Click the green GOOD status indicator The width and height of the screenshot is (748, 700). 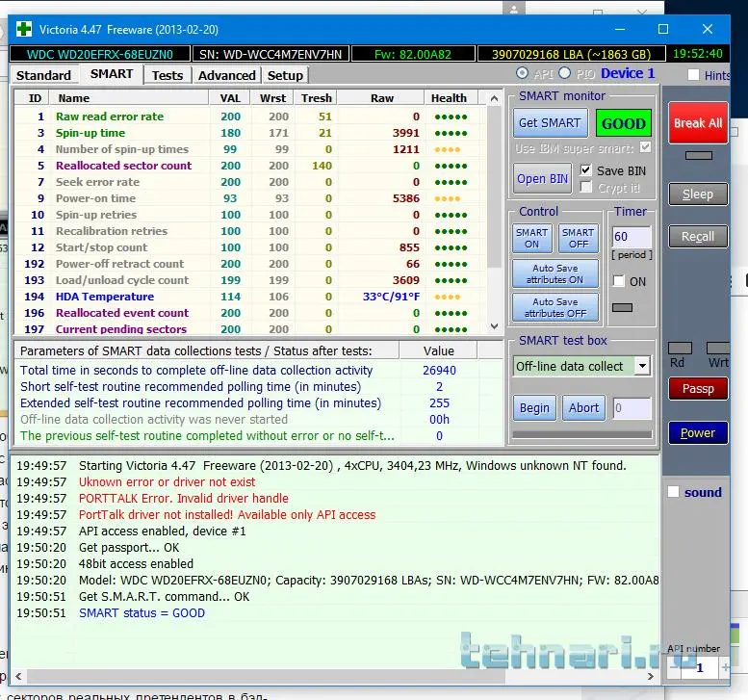point(624,123)
